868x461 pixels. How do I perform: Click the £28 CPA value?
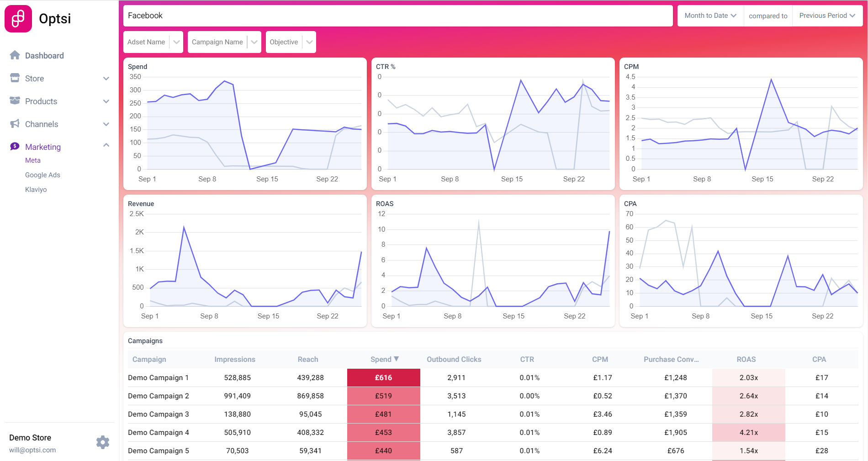point(822,451)
